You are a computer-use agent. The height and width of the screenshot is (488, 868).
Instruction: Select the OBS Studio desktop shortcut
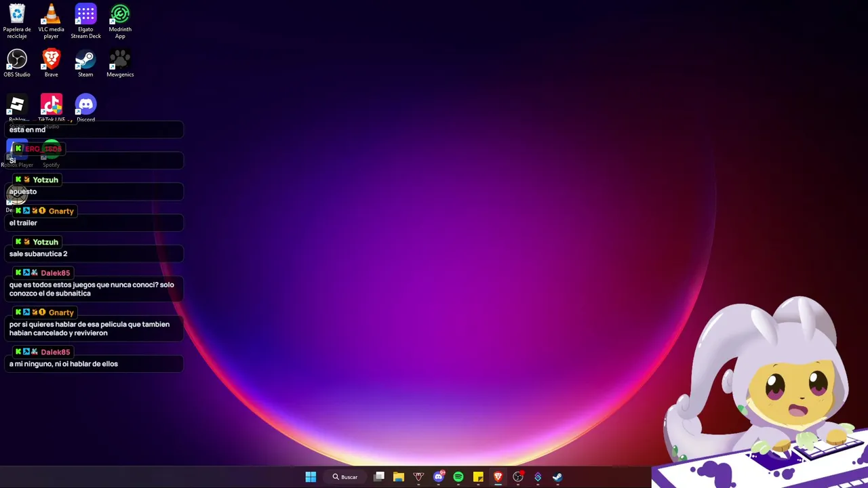(17, 63)
